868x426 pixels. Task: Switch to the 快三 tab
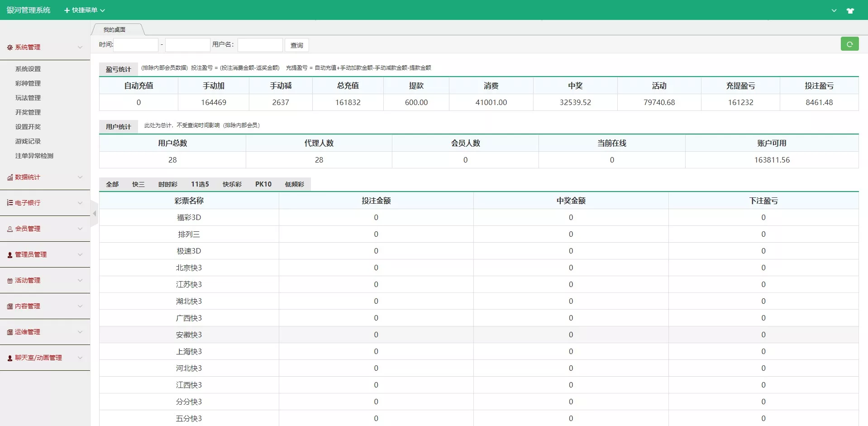[x=138, y=184]
